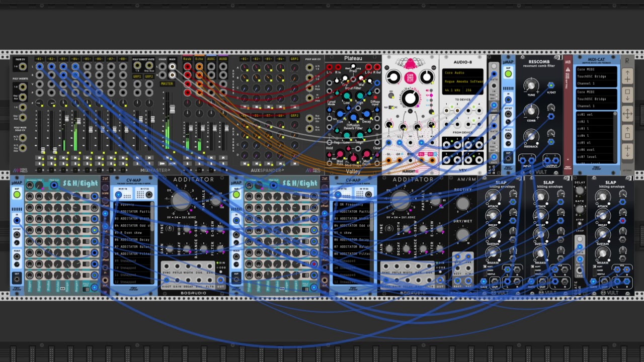Click the MixMaster track label -04-
The height and width of the screenshot is (362, 644).
(x=75, y=59)
